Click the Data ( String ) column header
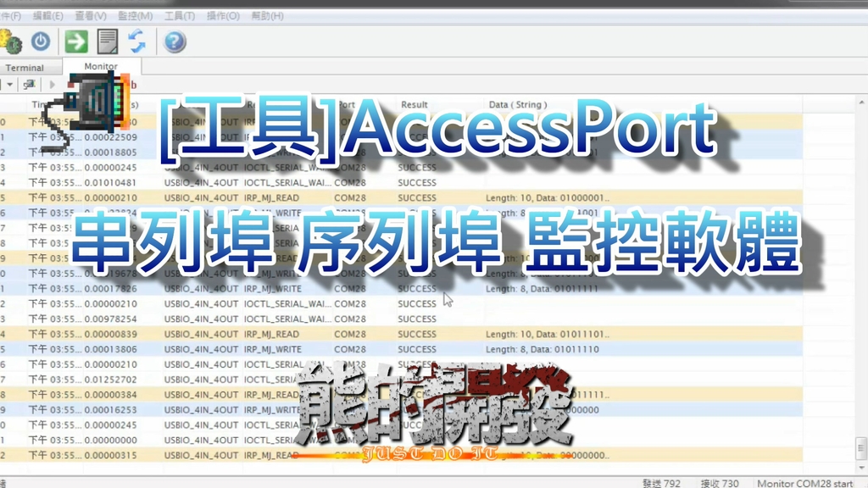 point(518,104)
